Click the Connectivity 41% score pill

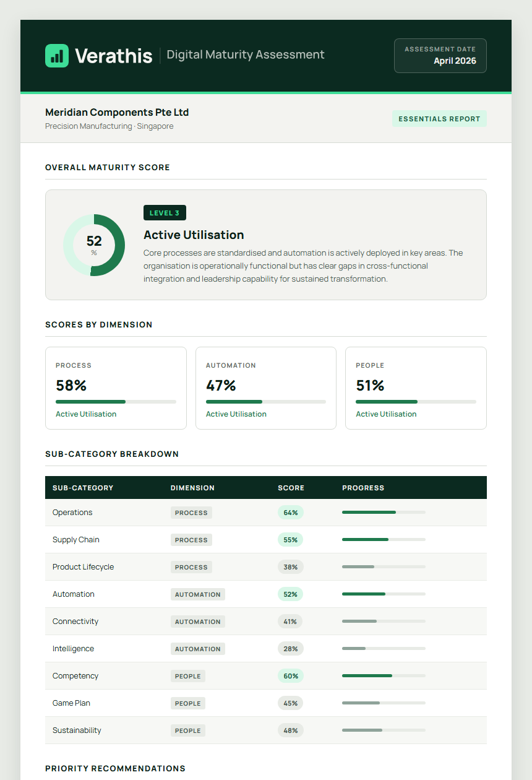[290, 622]
